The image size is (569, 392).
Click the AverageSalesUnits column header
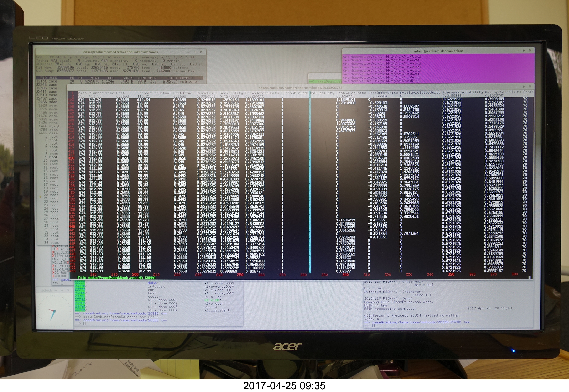click(x=503, y=92)
